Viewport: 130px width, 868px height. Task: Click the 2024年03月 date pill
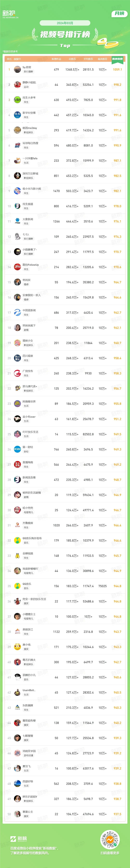(65, 23)
